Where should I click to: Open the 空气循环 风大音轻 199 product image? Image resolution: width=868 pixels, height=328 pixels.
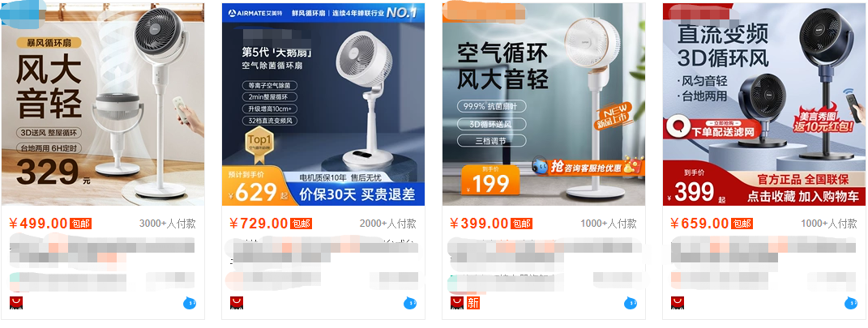tap(544, 104)
